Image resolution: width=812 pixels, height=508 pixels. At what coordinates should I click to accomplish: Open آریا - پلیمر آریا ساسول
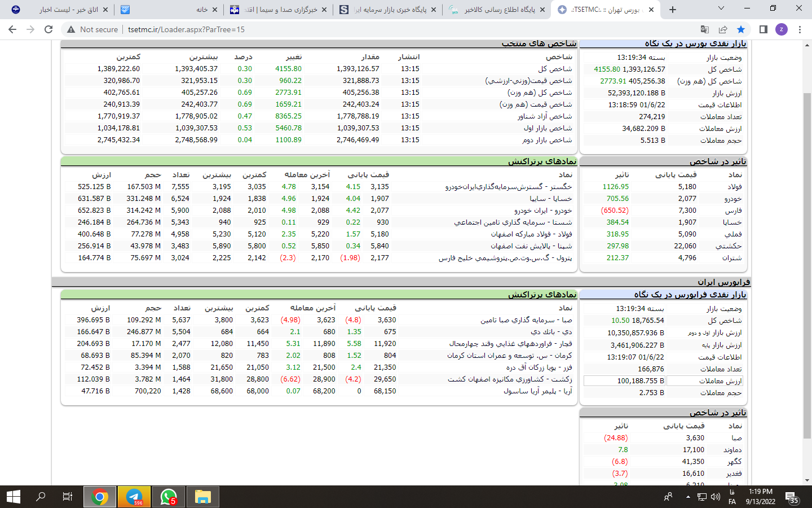coord(538,391)
